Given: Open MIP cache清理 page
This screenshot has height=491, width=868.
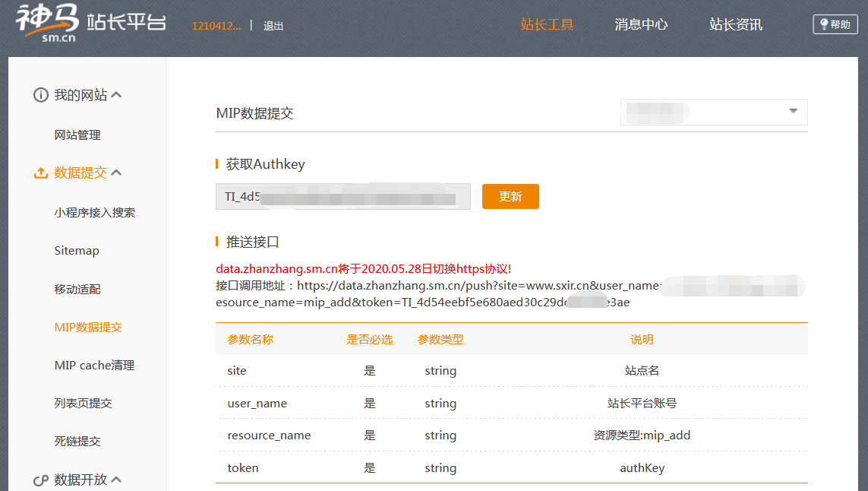Looking at the screenshot, I should [94, 366].
